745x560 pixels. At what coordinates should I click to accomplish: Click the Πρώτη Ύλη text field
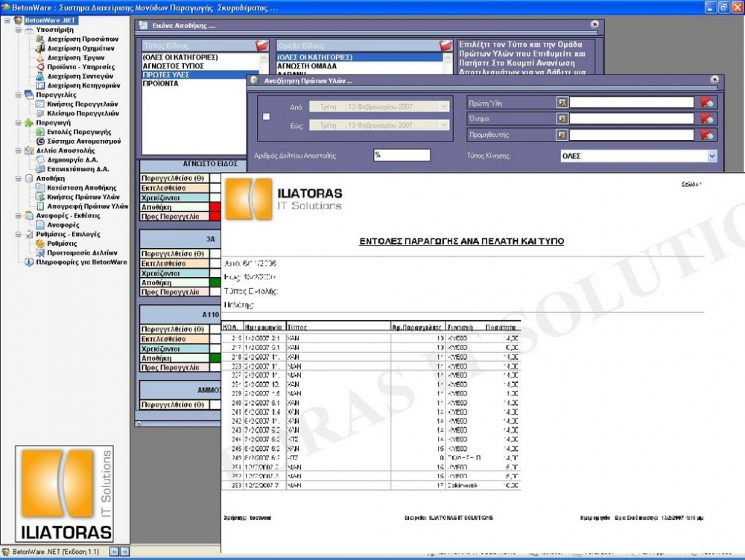click(x=632, y=103)
